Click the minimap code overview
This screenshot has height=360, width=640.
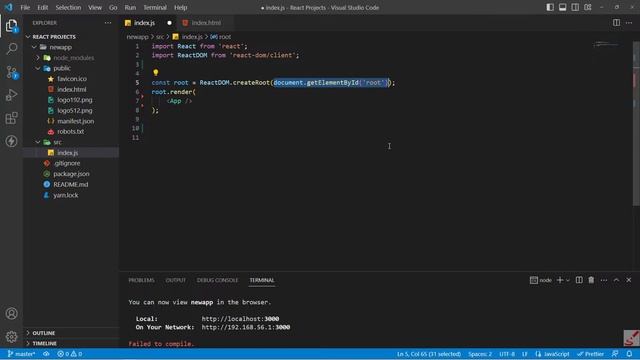point(606,44)
